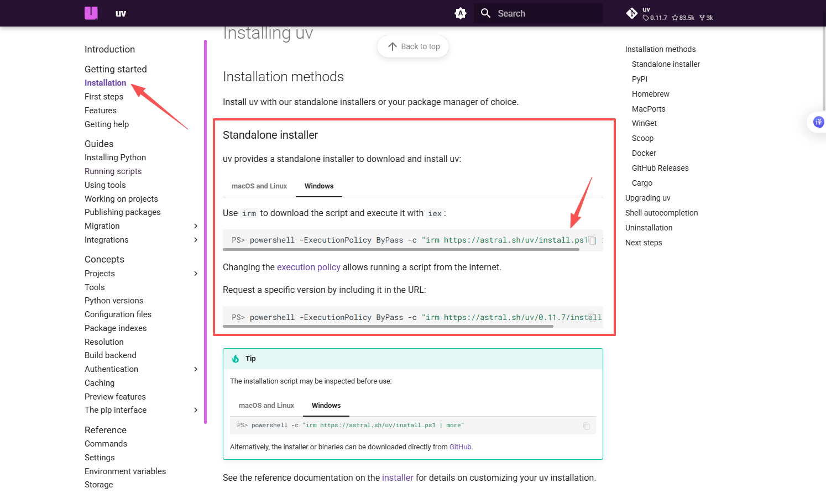Jump to PyPI in table of contents

coord(640,79)
